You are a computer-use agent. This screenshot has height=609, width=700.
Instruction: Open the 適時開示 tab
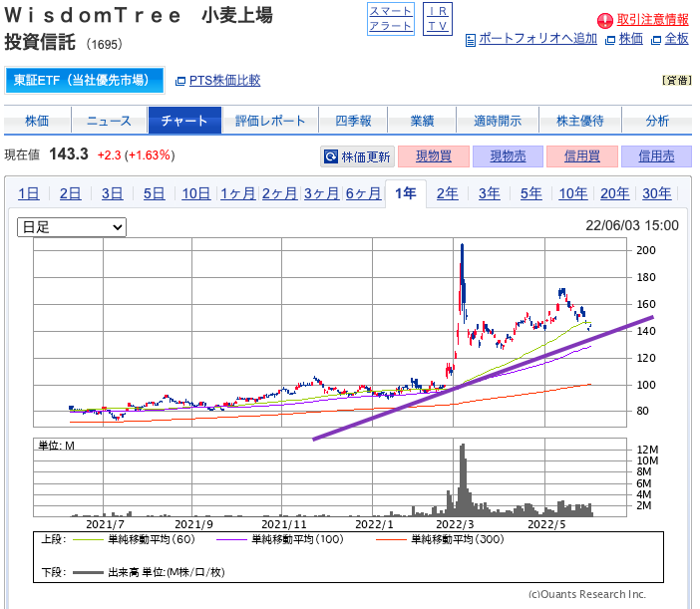coord(498,121)
